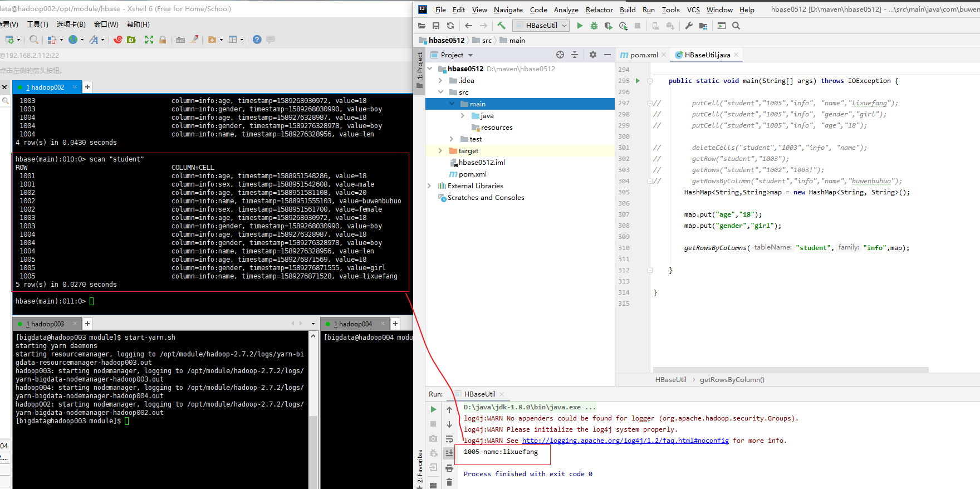Click the wrench Settings icon in toolbar
This screenshot has width=980, height=489.
coord(689,26)
